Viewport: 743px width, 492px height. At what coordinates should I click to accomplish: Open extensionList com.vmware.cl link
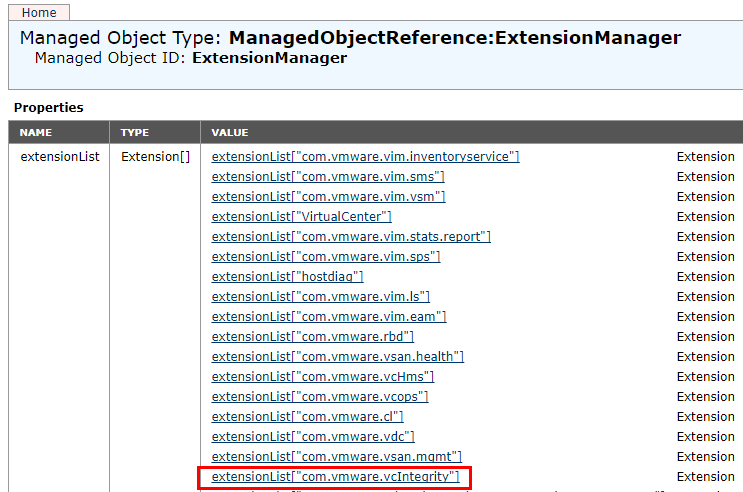coord(308,416)
